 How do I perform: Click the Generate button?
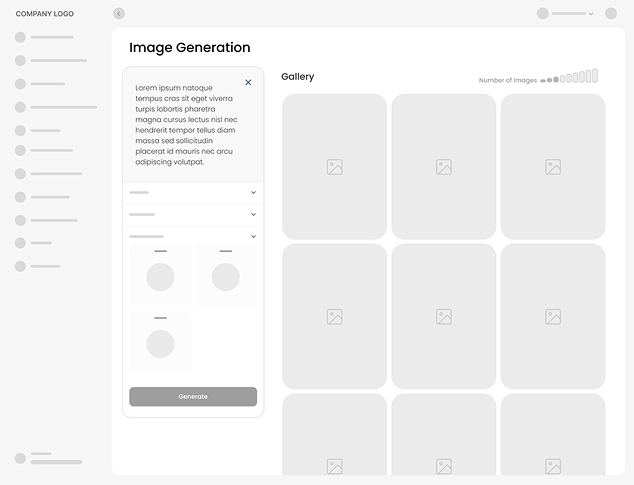coord(193,397)
